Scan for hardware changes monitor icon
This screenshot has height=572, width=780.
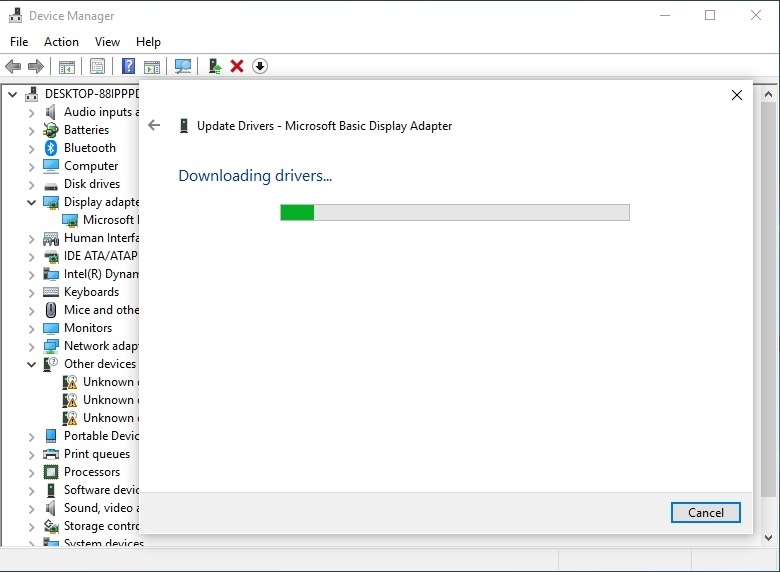pyautogui.click(x=183, y=66)
